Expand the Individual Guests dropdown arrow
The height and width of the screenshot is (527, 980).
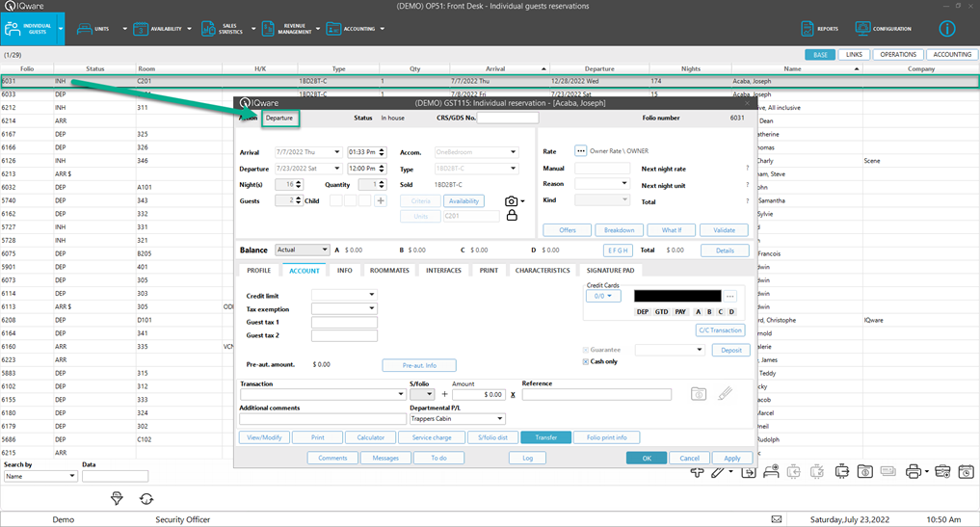(x=61, y=29)
